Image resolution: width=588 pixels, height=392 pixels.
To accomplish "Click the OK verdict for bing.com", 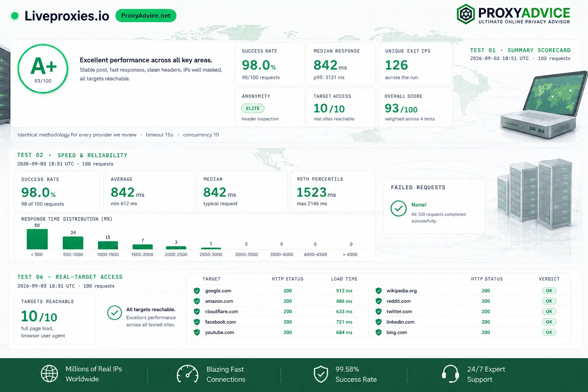I will point(549,332).
